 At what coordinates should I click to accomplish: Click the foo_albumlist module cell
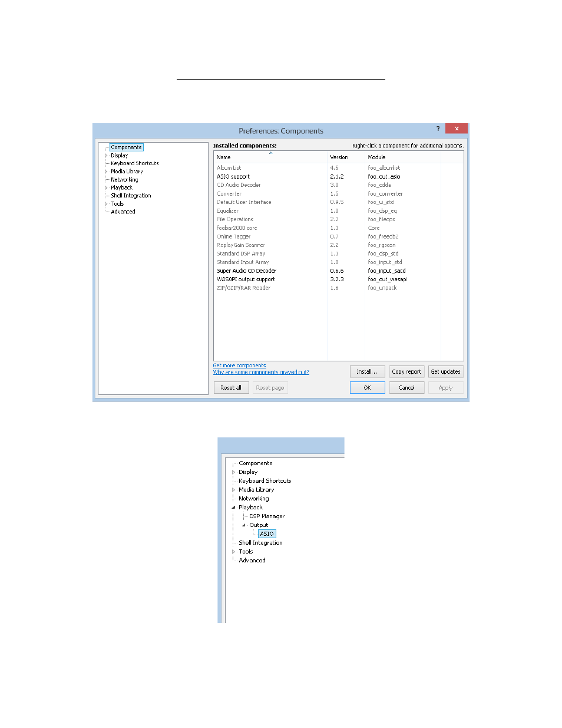pos(384,168)
